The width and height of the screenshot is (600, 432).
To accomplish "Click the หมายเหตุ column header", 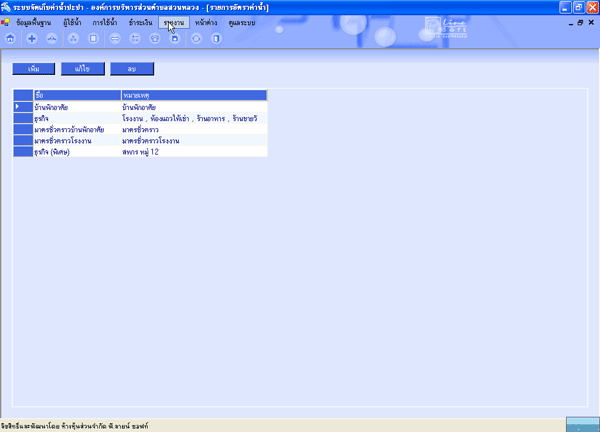I will pyautogui.click(x=192, y=95).
